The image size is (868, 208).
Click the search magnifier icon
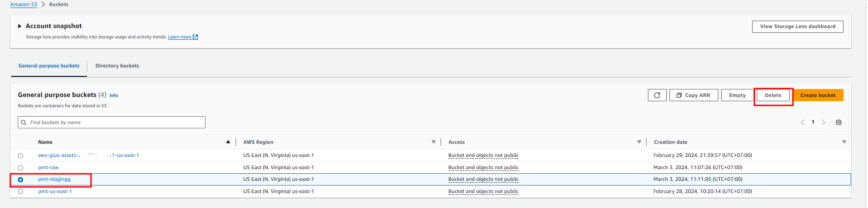(24, 122)
